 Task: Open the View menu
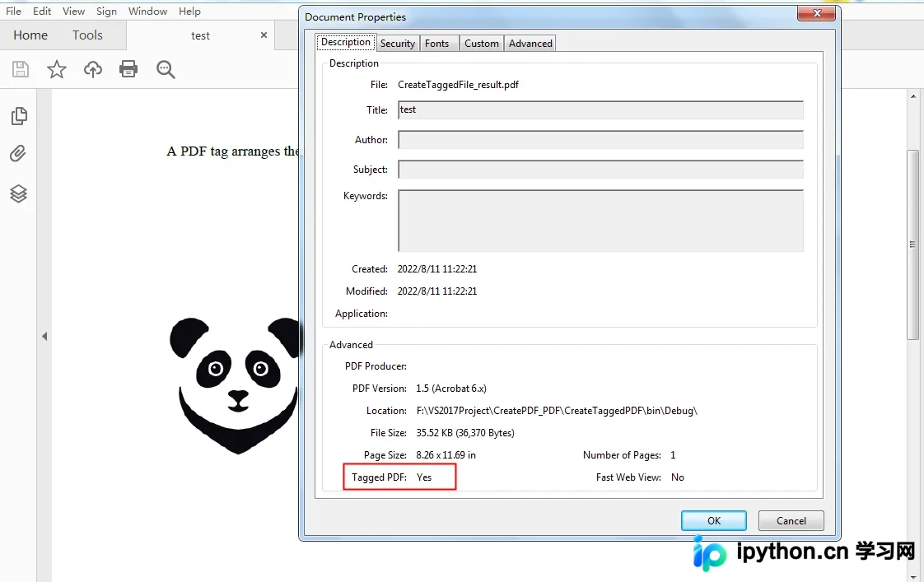[x=73, y=12]
